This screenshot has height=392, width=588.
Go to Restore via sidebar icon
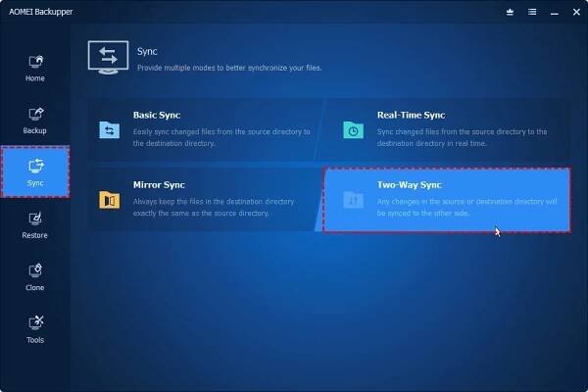point(34,219)
